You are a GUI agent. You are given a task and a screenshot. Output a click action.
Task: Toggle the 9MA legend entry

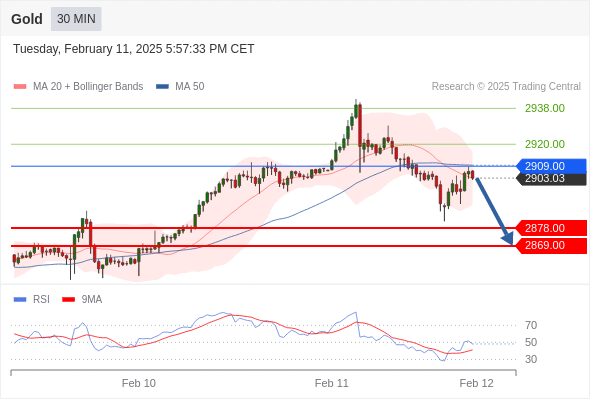82,299
